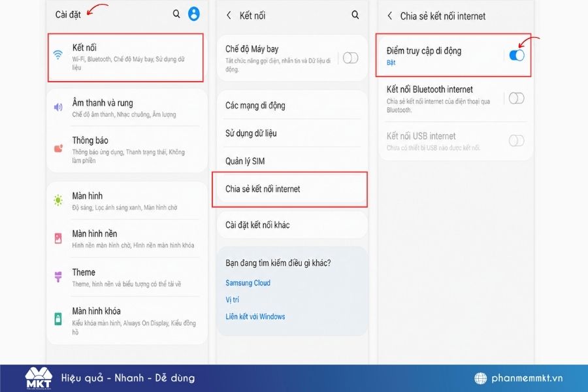Open Thông báo settings
The width and height of the screenshot is (588, 392).
click(127, 150)
